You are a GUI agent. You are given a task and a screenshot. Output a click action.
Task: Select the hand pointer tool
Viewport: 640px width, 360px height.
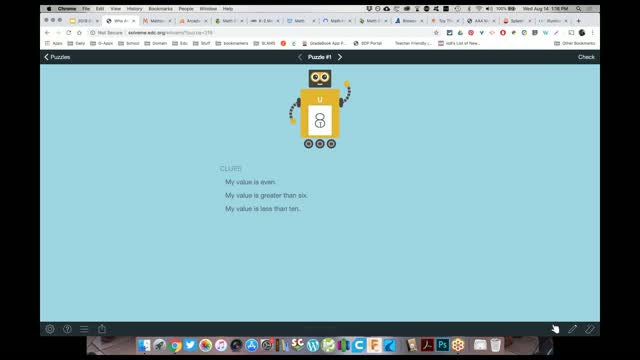coord(556,329)
